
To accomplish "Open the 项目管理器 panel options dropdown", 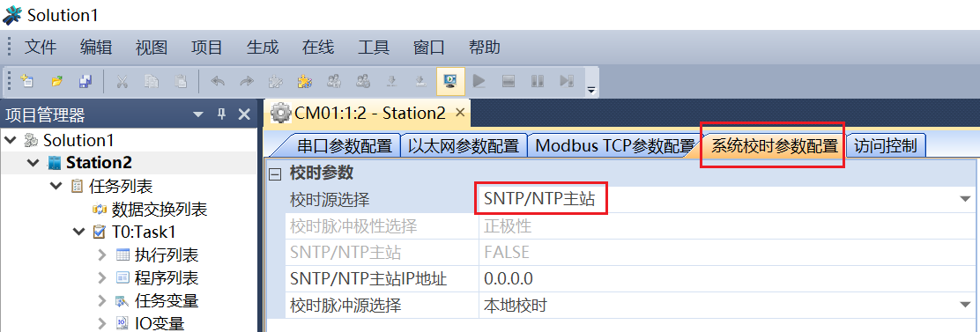I will point(198,114).
